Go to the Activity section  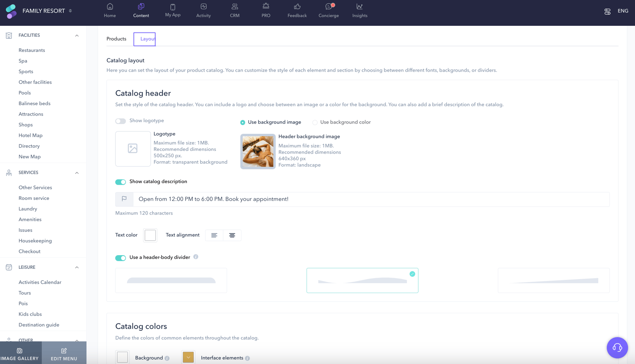pos(203,11)
